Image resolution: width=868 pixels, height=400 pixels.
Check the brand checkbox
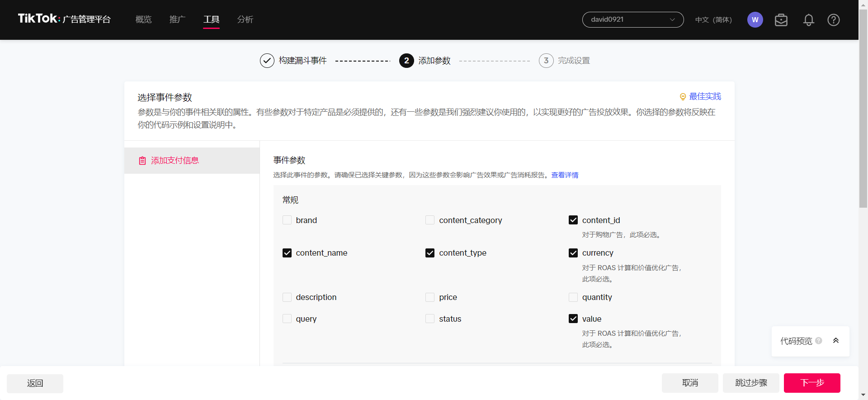[287, 220]
